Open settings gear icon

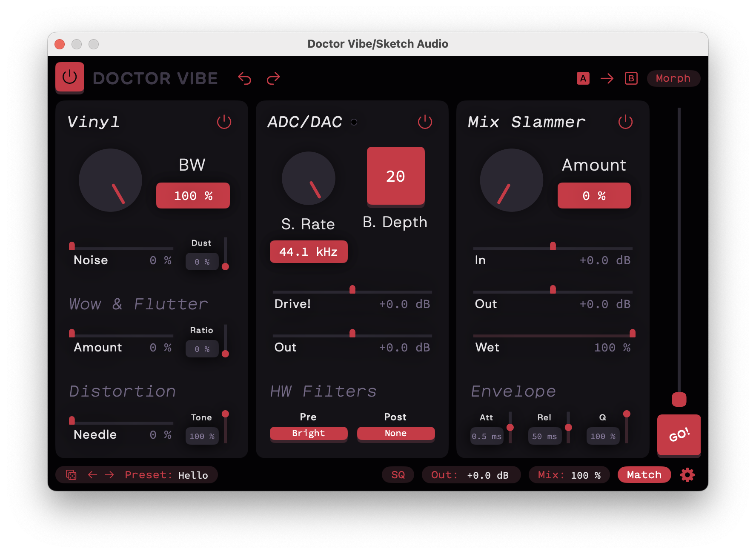[687, 475]
